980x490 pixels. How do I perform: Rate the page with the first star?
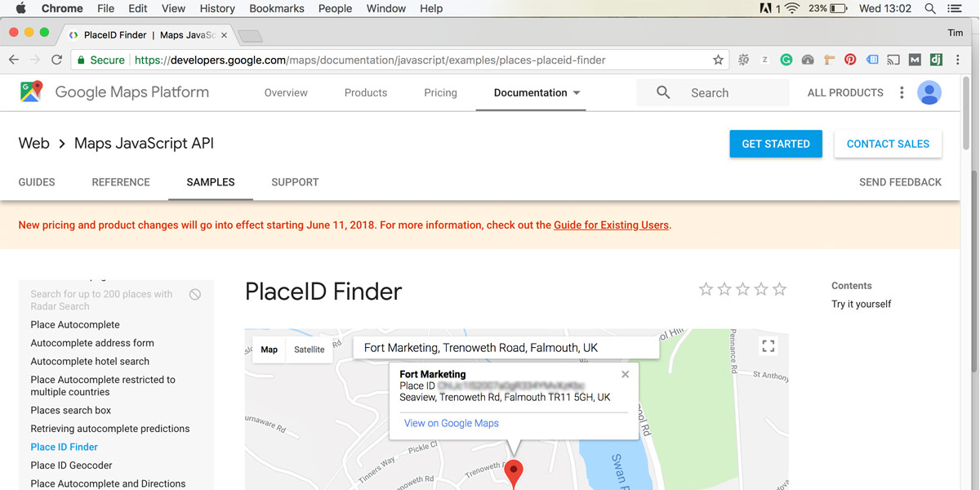(x=706, y=289)
